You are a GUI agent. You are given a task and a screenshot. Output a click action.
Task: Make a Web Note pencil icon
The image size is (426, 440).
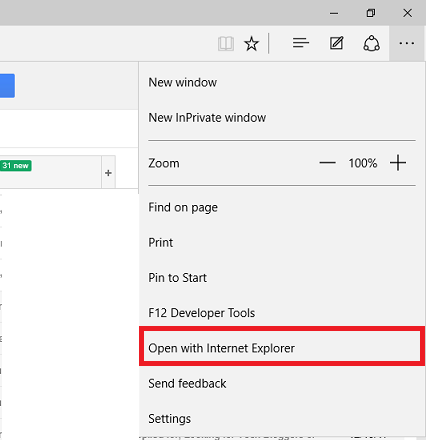(337, 43)
